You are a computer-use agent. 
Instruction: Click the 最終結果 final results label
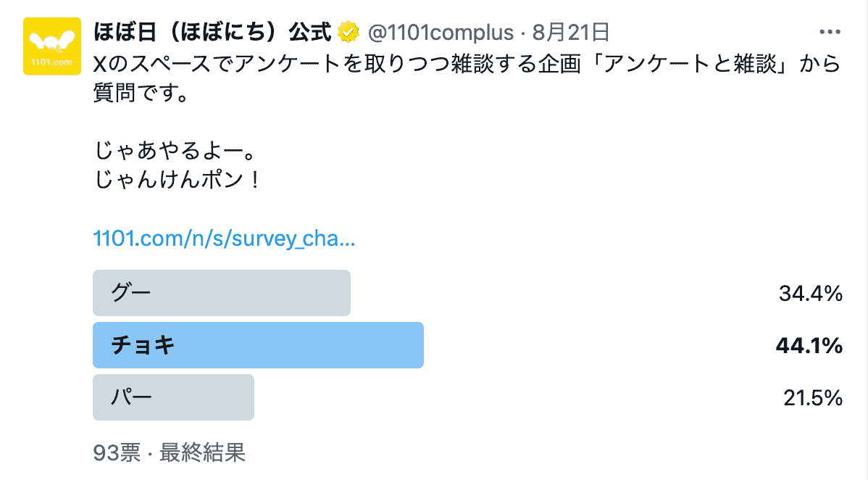tap(202, 453)
